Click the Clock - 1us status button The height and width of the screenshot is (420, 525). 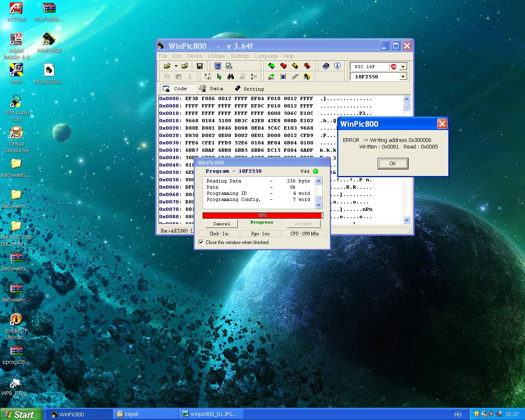point(219,234)
